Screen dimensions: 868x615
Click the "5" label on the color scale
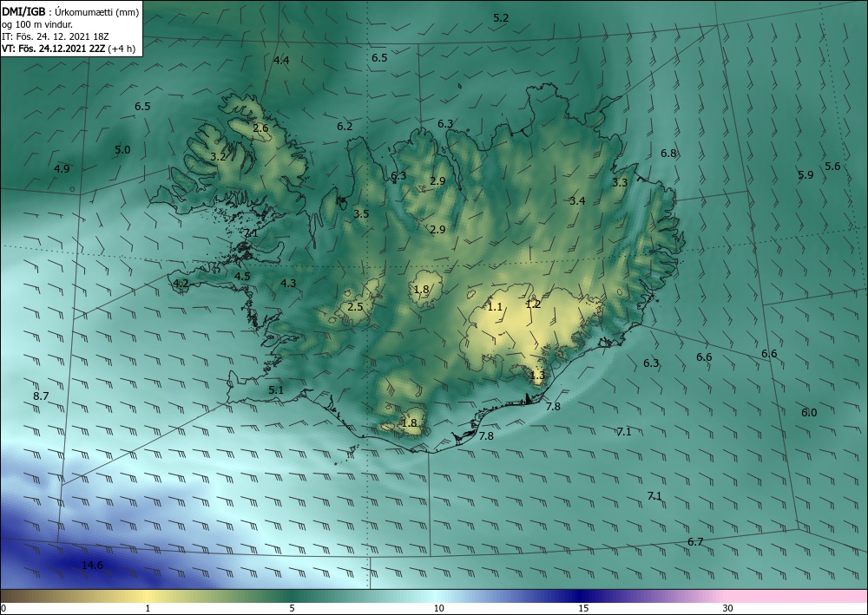tap(292, 608)
